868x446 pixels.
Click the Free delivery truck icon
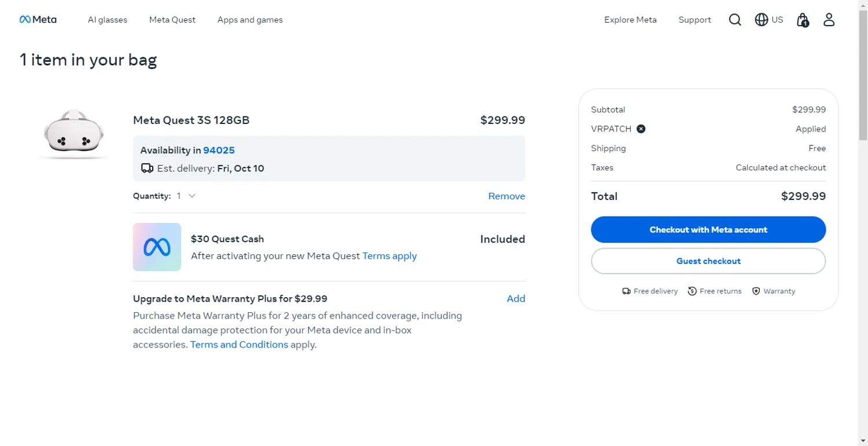click(626, 291)
